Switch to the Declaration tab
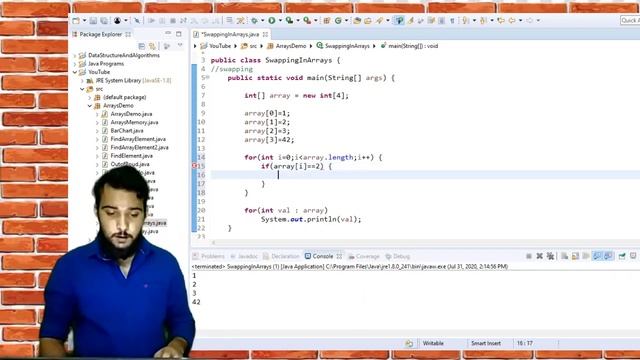Screen dimensions: 640x360 tap(281, 256)
